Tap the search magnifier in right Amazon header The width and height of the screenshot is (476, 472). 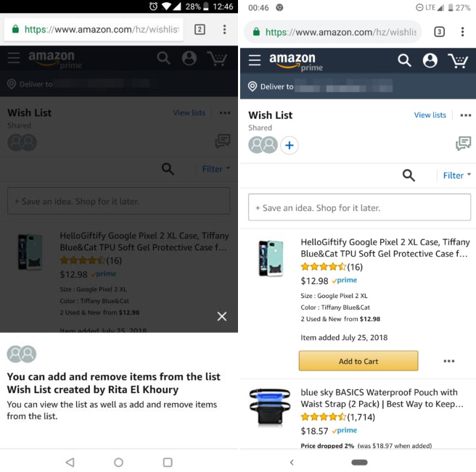(x=404, y=60)
